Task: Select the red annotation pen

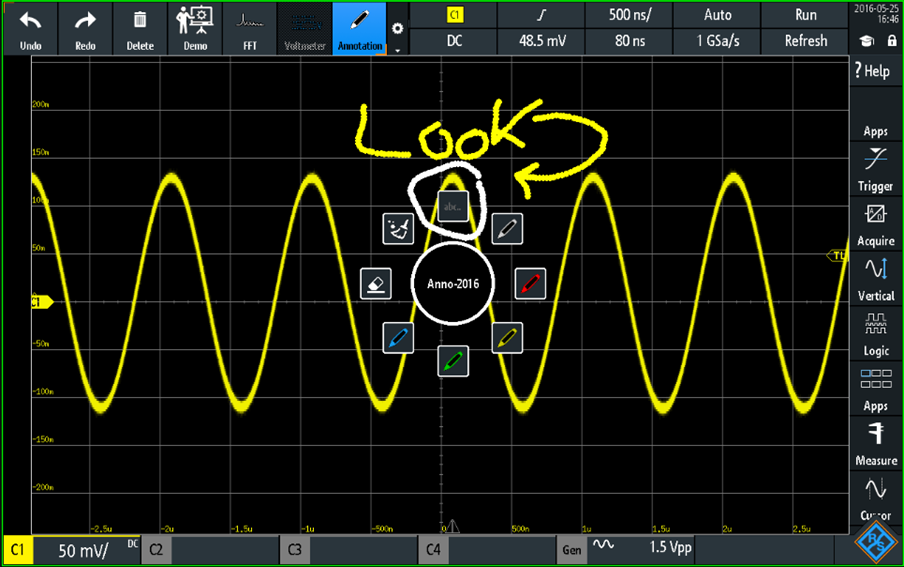Action: [530, 283]
